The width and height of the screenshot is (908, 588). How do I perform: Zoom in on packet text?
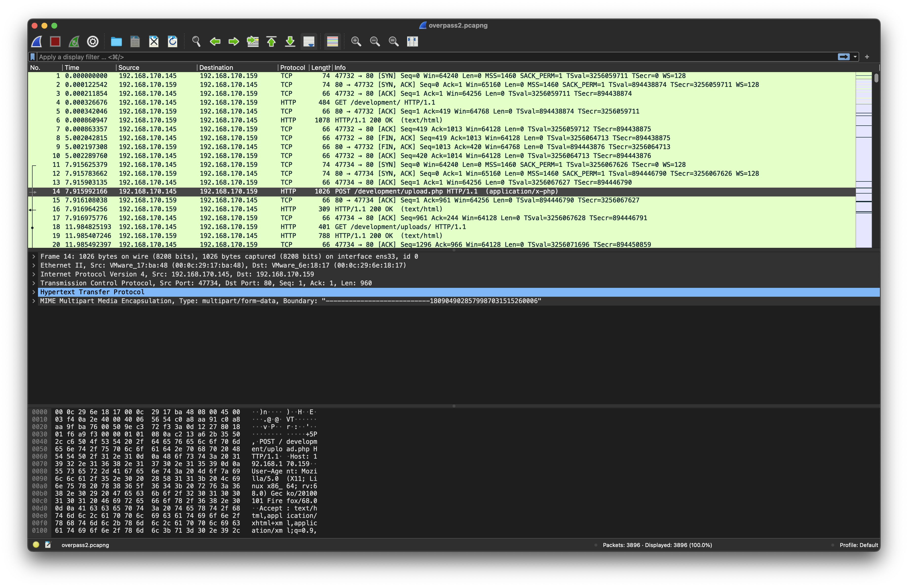tap(356, 41)
